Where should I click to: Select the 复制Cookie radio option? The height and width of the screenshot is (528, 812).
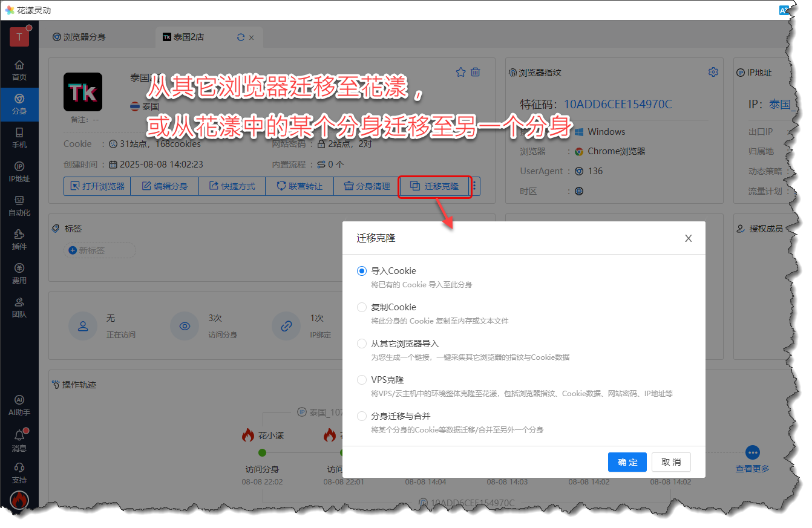(362, 307)
